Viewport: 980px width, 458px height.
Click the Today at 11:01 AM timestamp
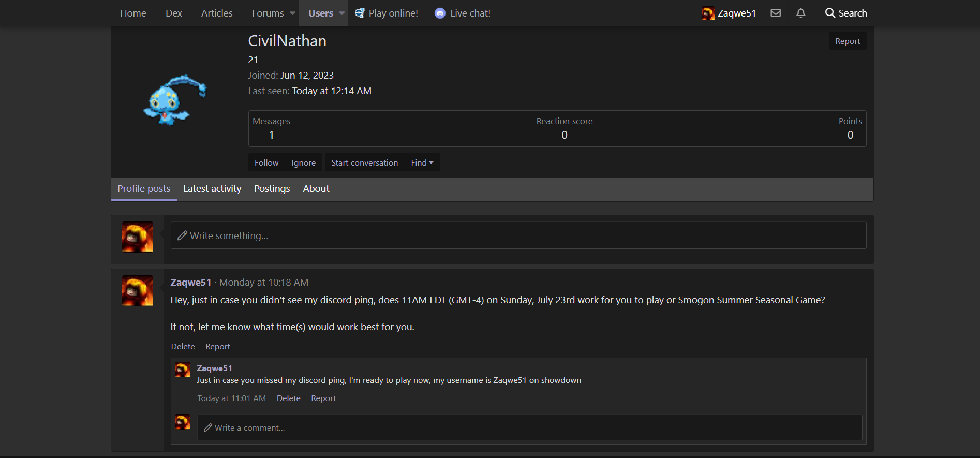pyautogui.click(x=231, y=398)
